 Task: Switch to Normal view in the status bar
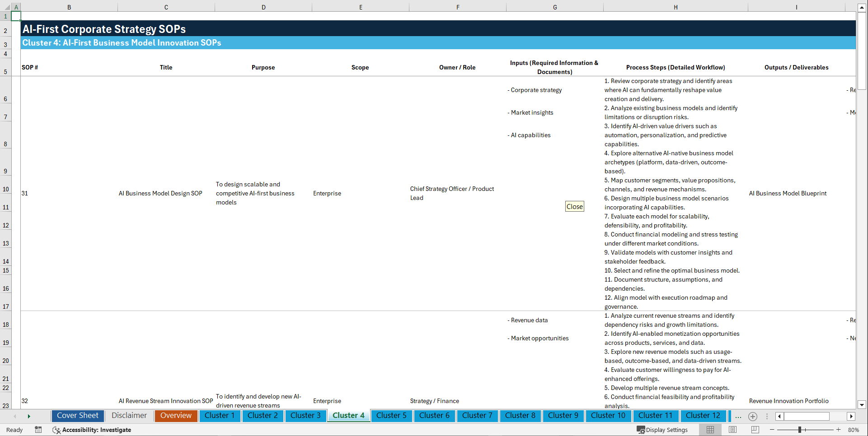click(710, 430)
